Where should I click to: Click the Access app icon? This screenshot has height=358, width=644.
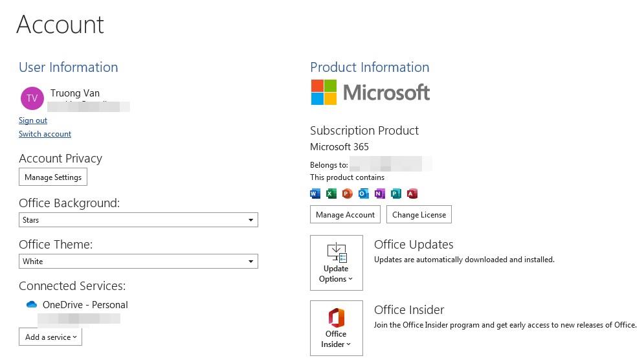tap(412, 194)
